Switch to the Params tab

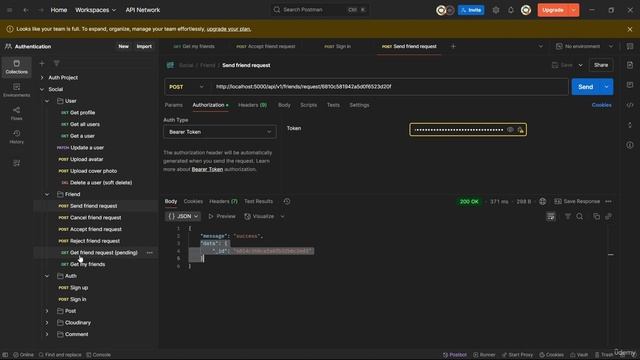[173, 105]
